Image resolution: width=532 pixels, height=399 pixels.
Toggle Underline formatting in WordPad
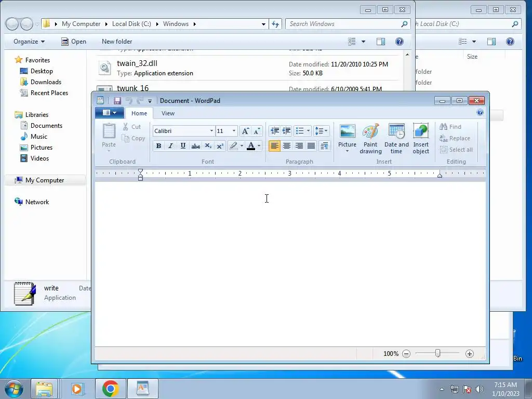pos(183,146)
